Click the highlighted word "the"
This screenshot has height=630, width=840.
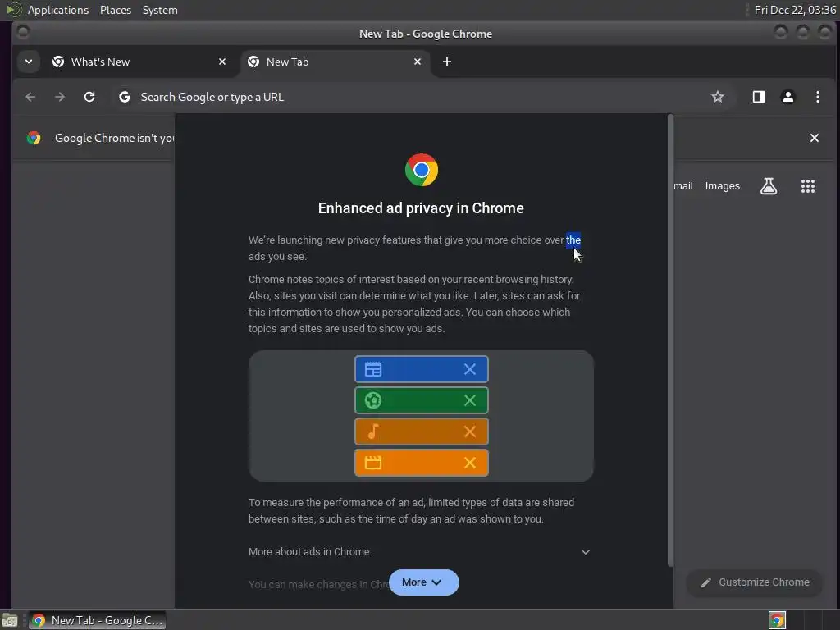[573, 240]
